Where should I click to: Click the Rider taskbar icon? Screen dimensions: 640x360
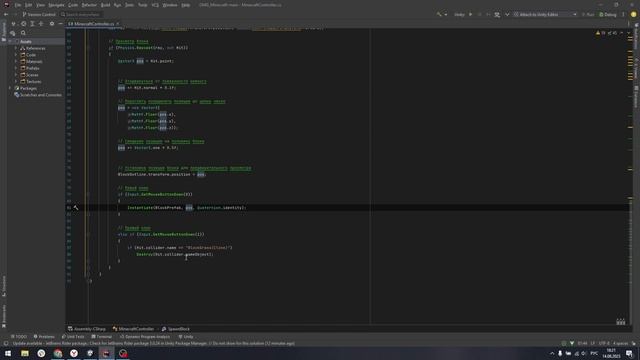[106, 353]
